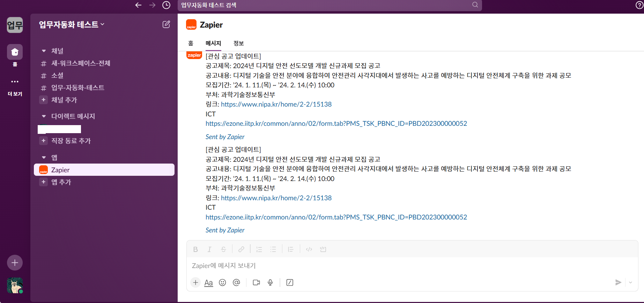Switch to the 홈 tab

pyautogui.click(x=191, y=43)
